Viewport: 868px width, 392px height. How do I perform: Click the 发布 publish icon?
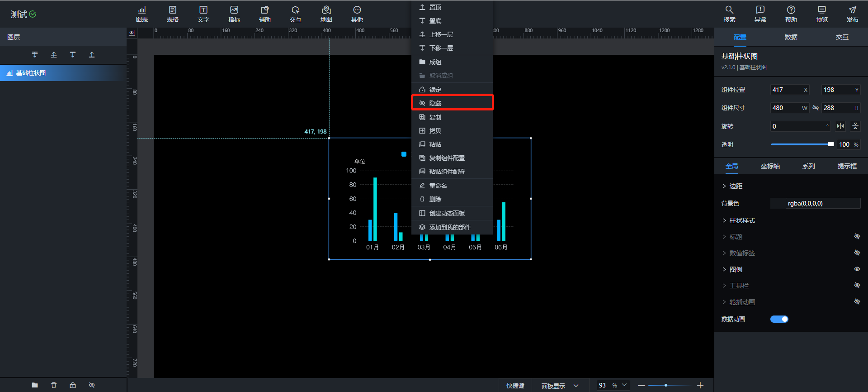(852, 14)
